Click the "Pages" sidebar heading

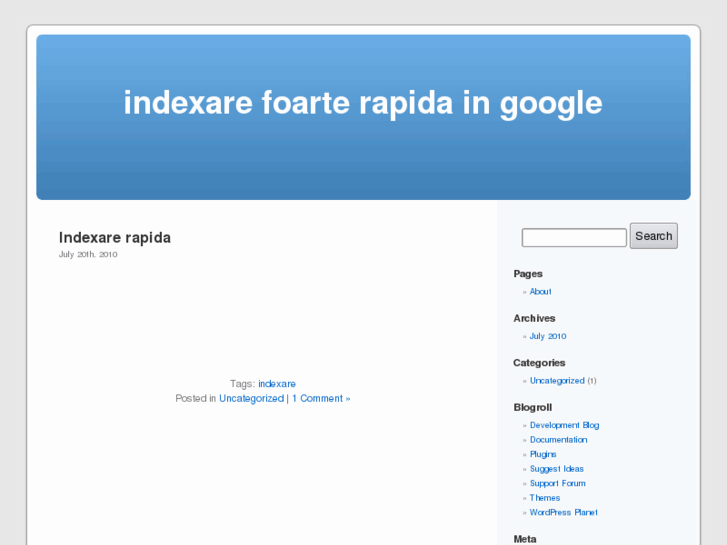[528, 274]
